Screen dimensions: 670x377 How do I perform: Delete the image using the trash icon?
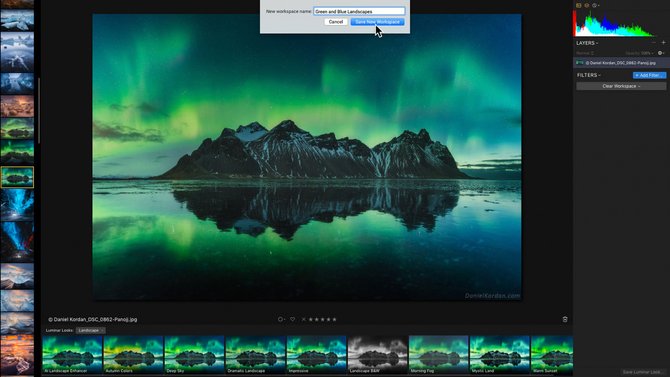(x=565, y=319)
